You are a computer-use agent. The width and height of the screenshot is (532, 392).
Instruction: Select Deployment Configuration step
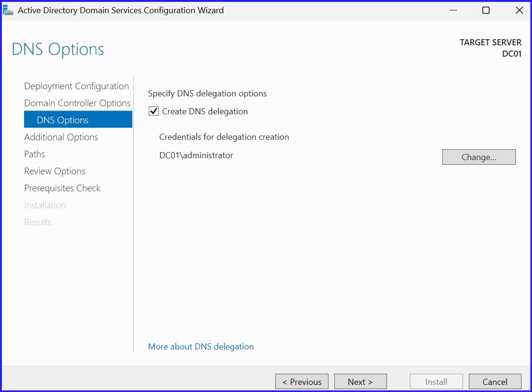point(76,86)
